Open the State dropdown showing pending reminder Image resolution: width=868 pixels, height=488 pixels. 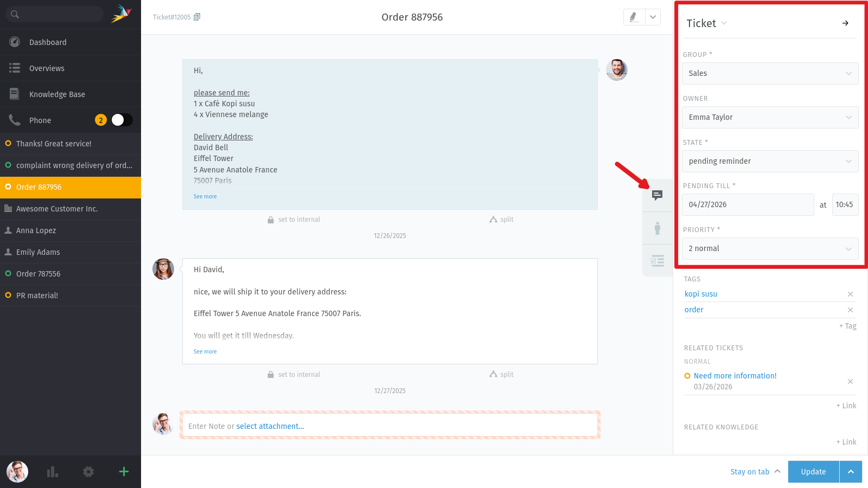[770, 161]
